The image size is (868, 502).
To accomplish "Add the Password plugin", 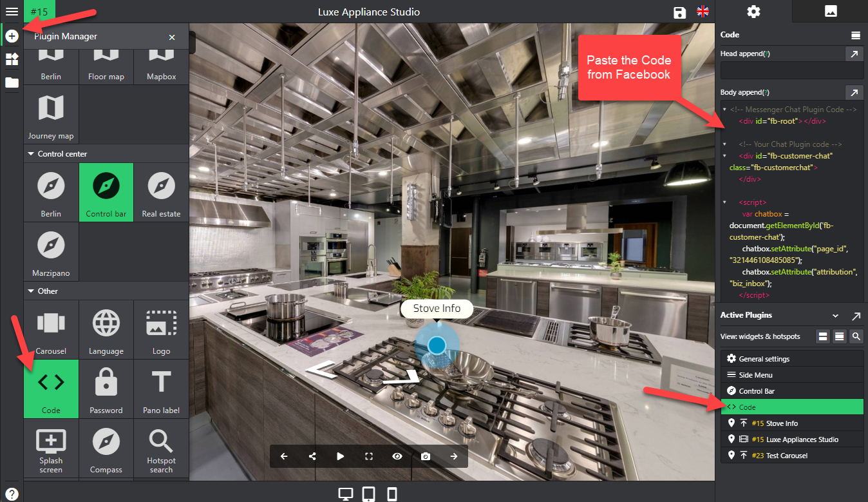I will pyautogui.click(x=106, y=389).
